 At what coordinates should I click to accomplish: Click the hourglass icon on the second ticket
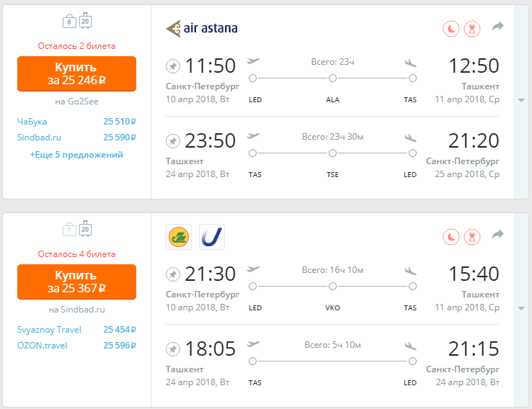tap(472, 237)
